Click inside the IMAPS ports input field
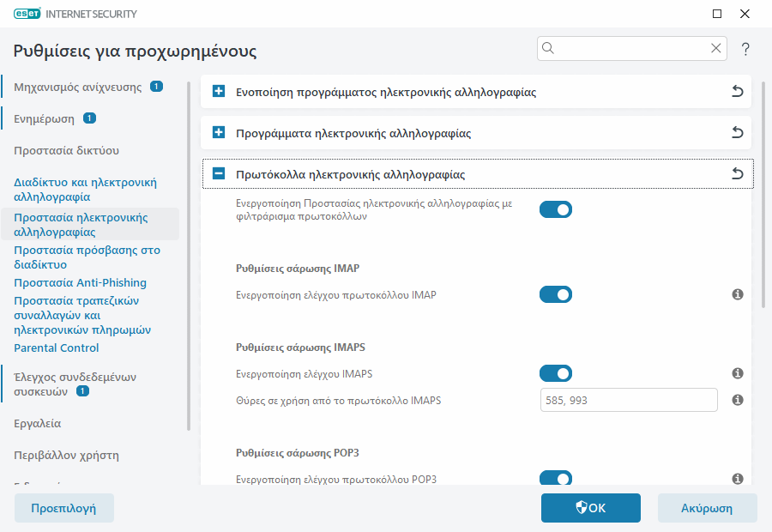Screen dimensions: 772x532 [628, 400]
